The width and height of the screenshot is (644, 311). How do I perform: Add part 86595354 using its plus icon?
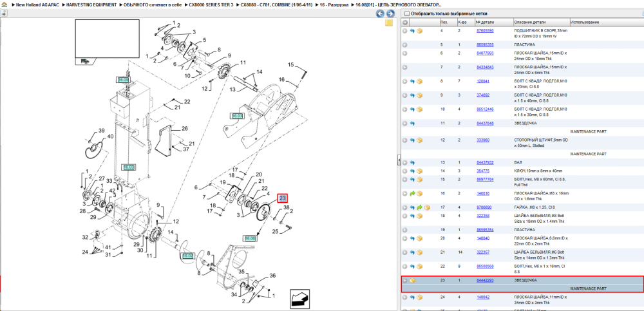point(405,230)
